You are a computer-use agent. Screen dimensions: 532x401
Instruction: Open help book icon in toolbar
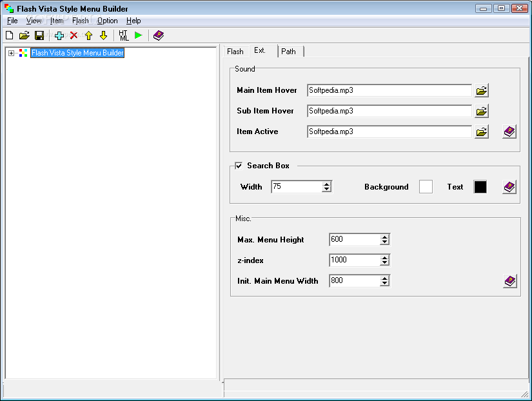(x=159, y=35)
